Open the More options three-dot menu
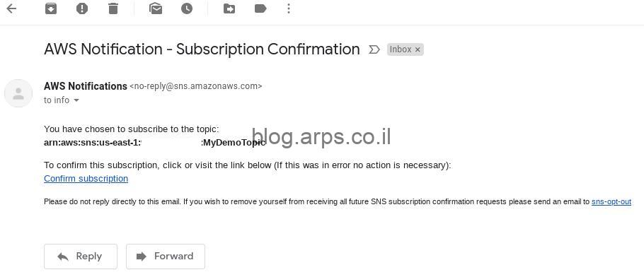The height and width of the screenshot is (277, 644). (289, 8)
